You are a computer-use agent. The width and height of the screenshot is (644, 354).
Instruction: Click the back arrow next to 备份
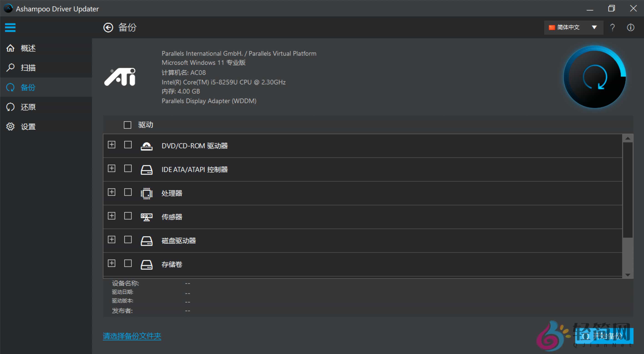coord(108,27)
